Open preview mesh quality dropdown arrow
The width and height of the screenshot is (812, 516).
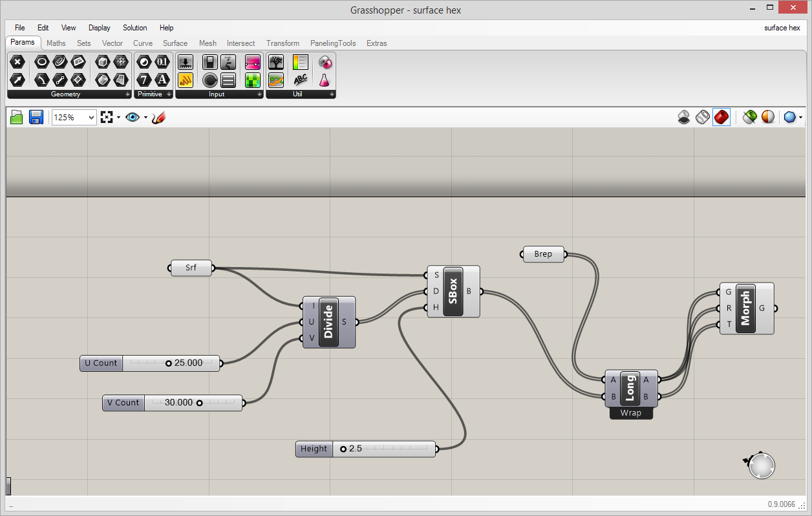[801, 118]
